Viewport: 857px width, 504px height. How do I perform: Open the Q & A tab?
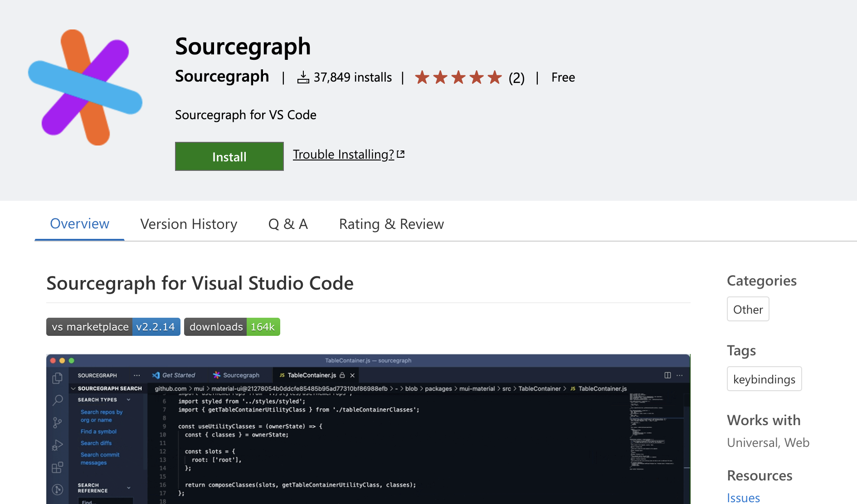coord(288,224)
